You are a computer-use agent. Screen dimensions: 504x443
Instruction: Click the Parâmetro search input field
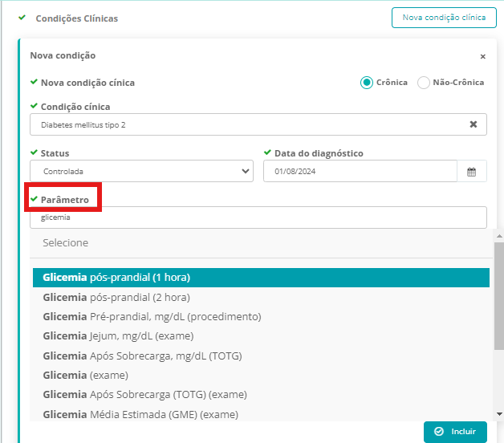point(258,217)
